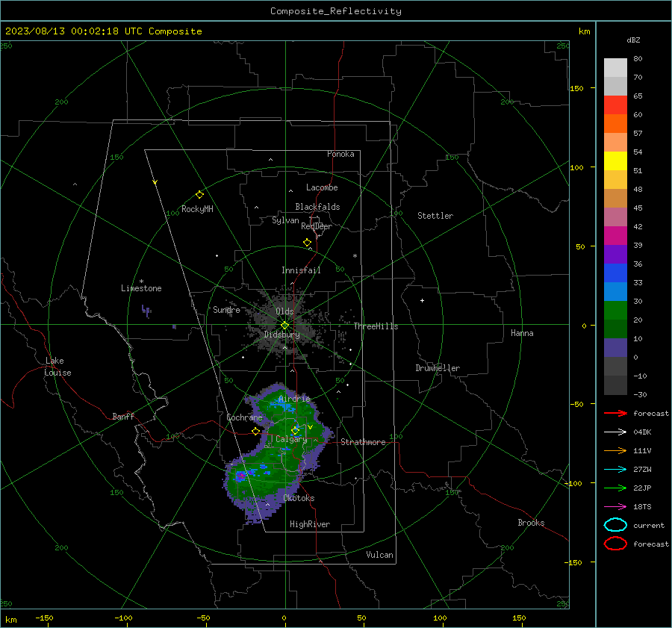Viewport: 672px width, 628px height.
Task: Select the yellow diamond beside Cochrane
Action: click(255, 431)
